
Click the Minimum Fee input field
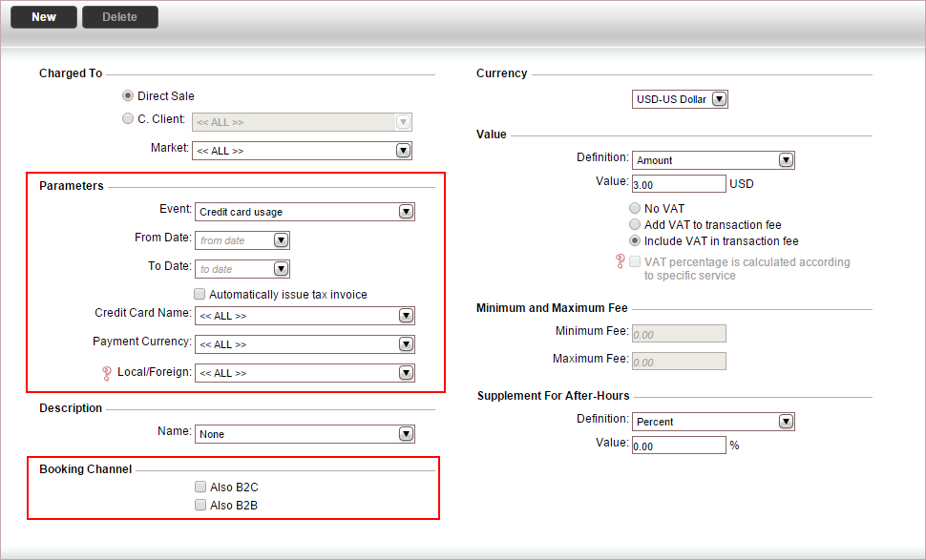(x=679, y=333)
